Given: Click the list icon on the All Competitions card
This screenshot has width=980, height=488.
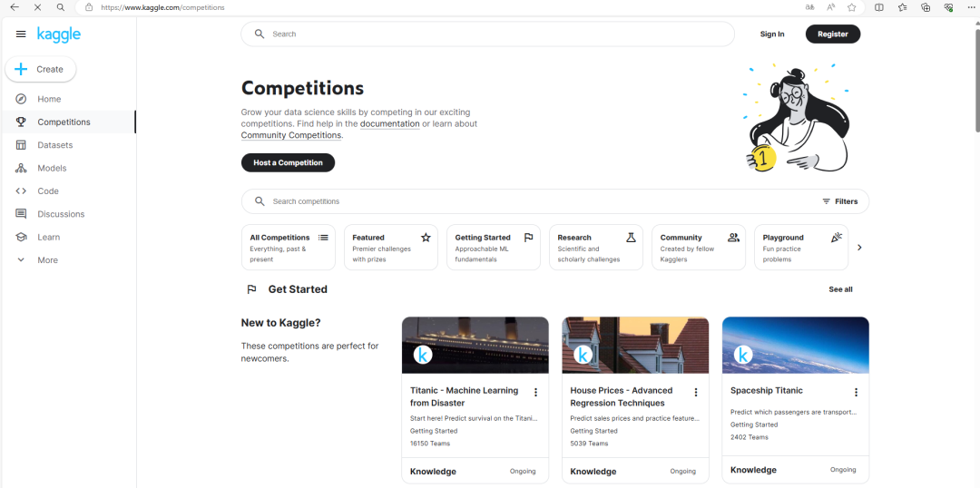Looking at the screenshot, I should [x=323, y=238].
